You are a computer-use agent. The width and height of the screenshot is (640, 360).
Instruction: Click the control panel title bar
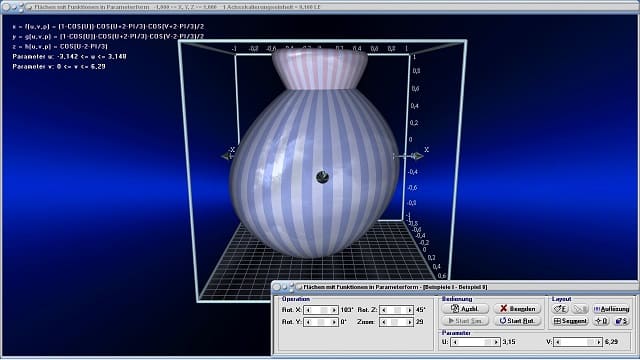pos(455,287)
